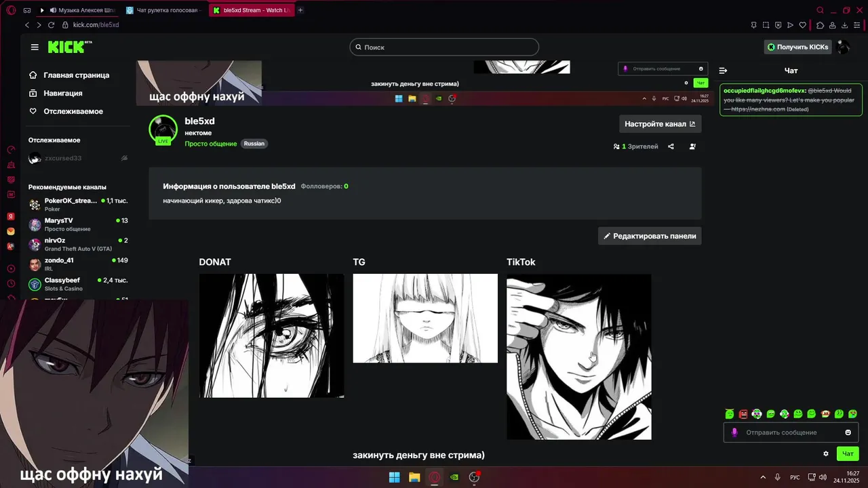The image size is (868, 488).
Task: Toggle visibility icon next to zxcursed33
Action: (124, 158)
